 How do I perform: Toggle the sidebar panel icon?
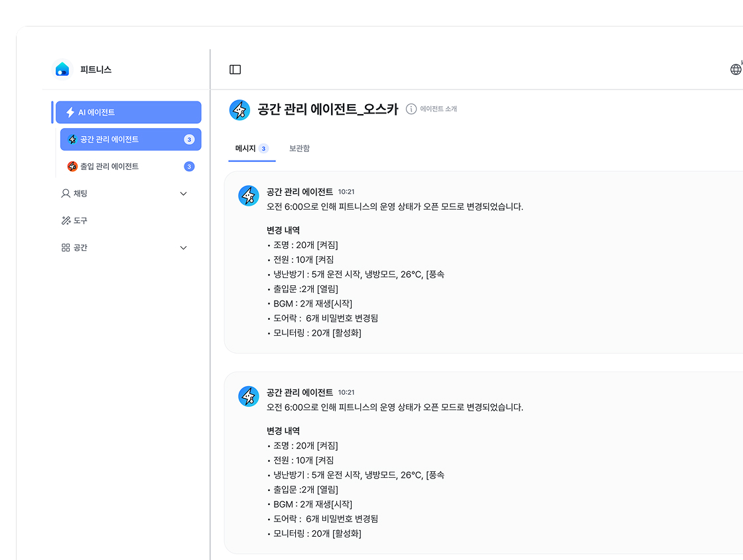tap(235, 70)
